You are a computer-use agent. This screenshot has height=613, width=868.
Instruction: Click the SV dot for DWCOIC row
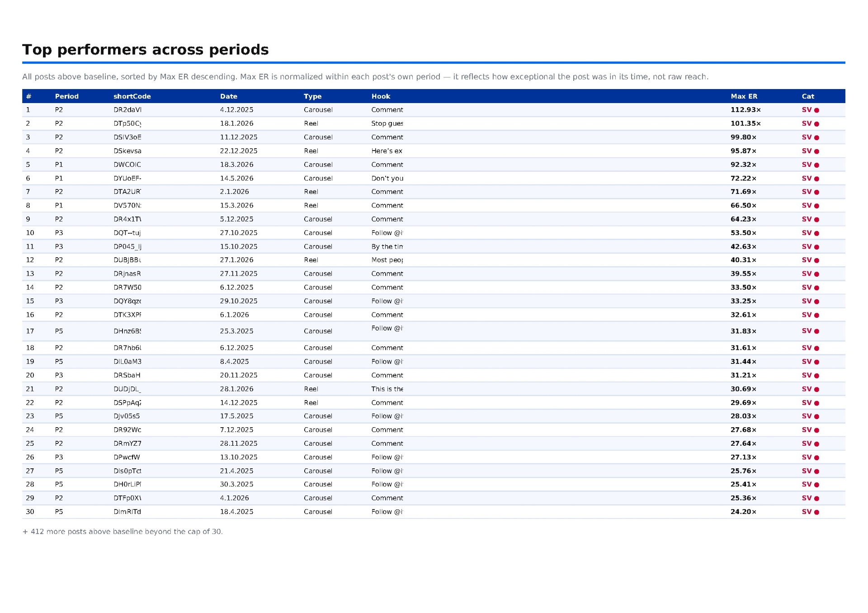click(816, 165)
